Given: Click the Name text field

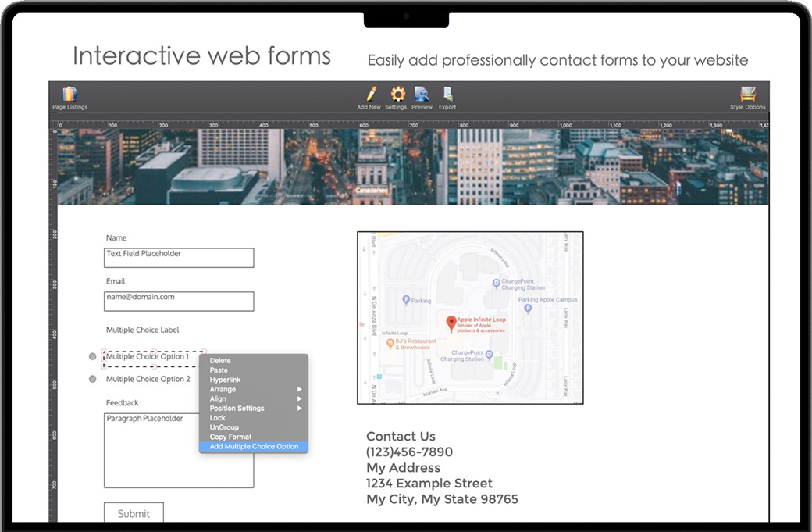Looking at the screenshot, I should [179, 258].
